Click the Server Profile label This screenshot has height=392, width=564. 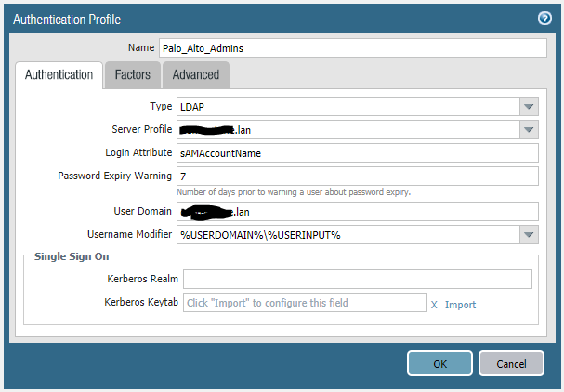tap(142, 129)
